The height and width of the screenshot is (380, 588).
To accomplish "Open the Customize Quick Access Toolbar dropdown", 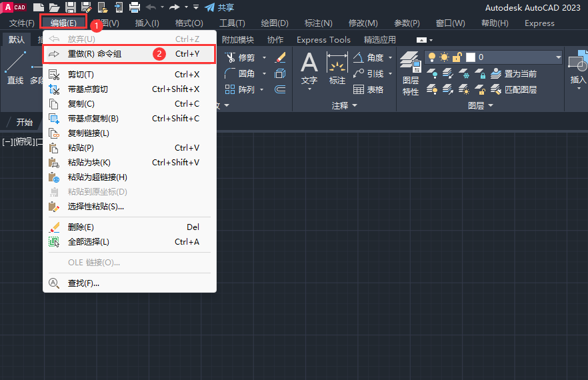I will click(196, 7).
